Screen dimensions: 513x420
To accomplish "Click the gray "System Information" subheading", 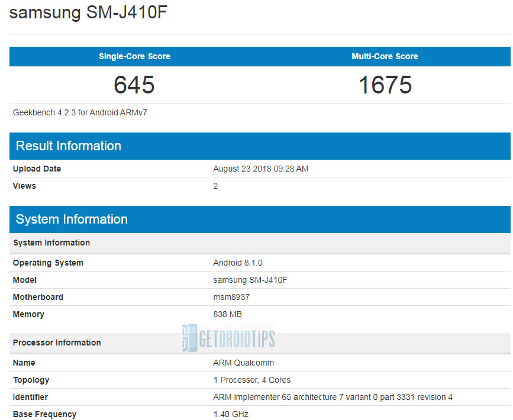I will pyautogui.click(x=260, y=243).
